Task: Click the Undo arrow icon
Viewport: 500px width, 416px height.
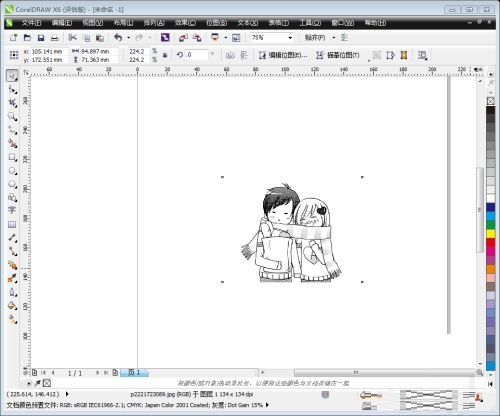Action: 118,38
